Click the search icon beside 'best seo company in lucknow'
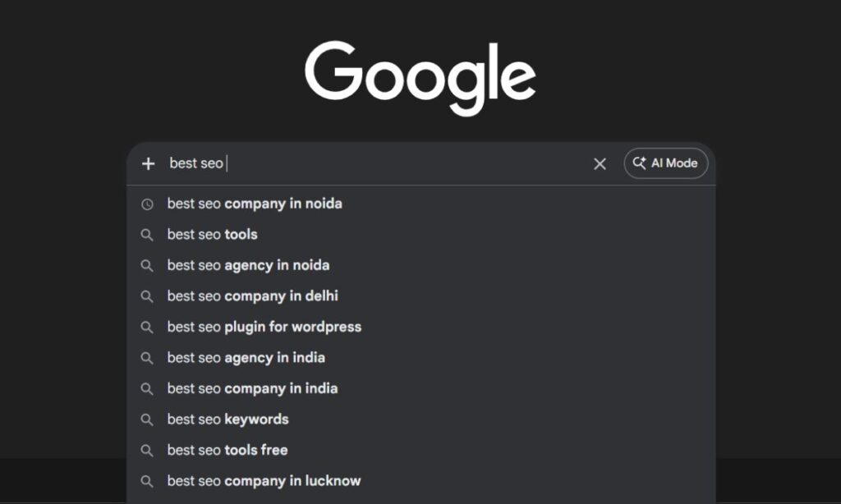The image size is (841, 504). coord(148,480)
